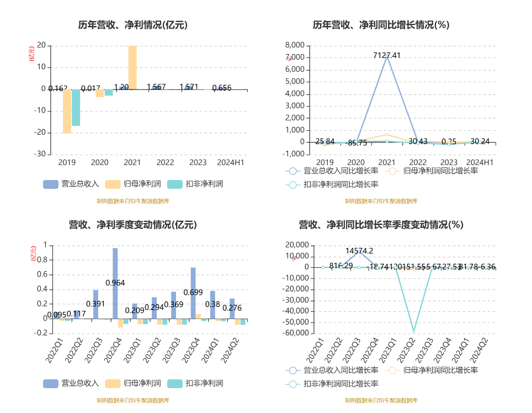532x413 pixels.
Task: Click the 2022Q1 axis label in bottom-left chart
Action: 54,351
